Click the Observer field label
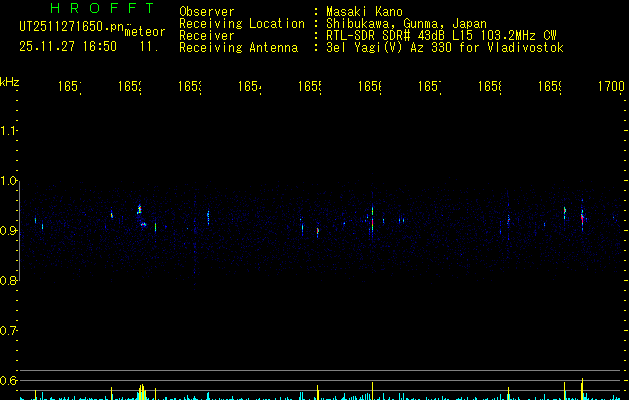 coord(207,11)
